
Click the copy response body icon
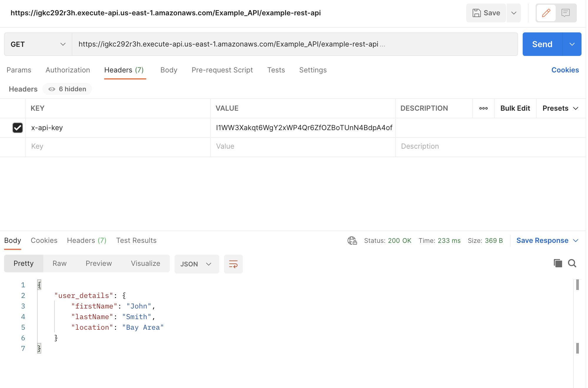tap(558, 263)
